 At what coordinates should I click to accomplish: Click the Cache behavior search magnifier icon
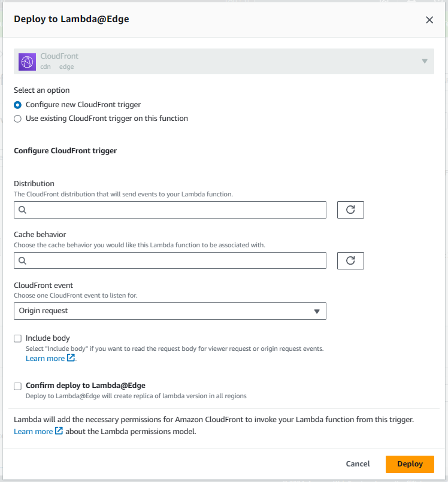tap(22, 260)
